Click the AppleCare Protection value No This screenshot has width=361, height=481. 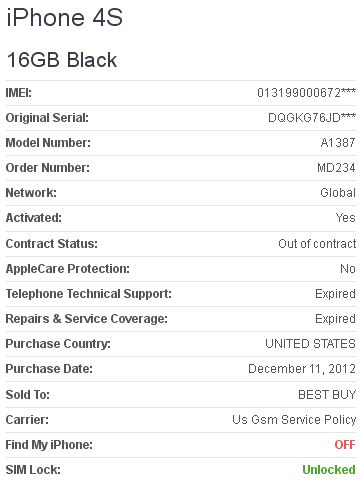point(348,269)
